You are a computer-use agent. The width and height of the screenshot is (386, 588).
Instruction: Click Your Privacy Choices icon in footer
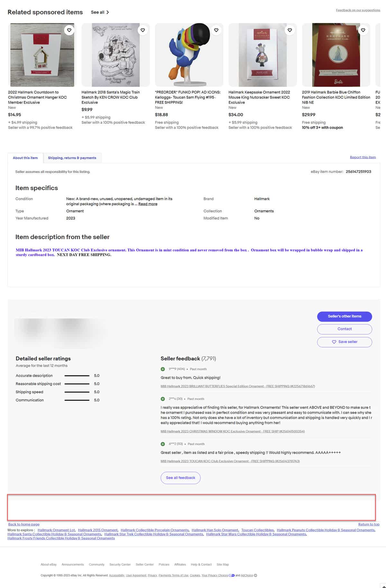[x=232, y=575]
